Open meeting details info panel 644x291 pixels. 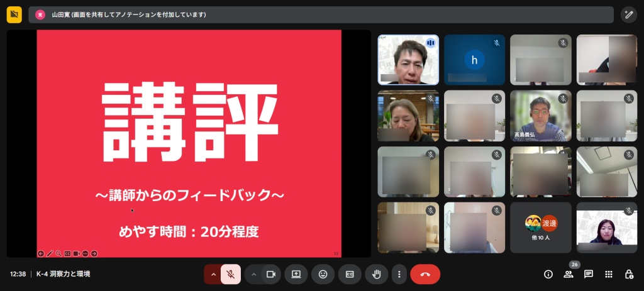click(548, 274)
